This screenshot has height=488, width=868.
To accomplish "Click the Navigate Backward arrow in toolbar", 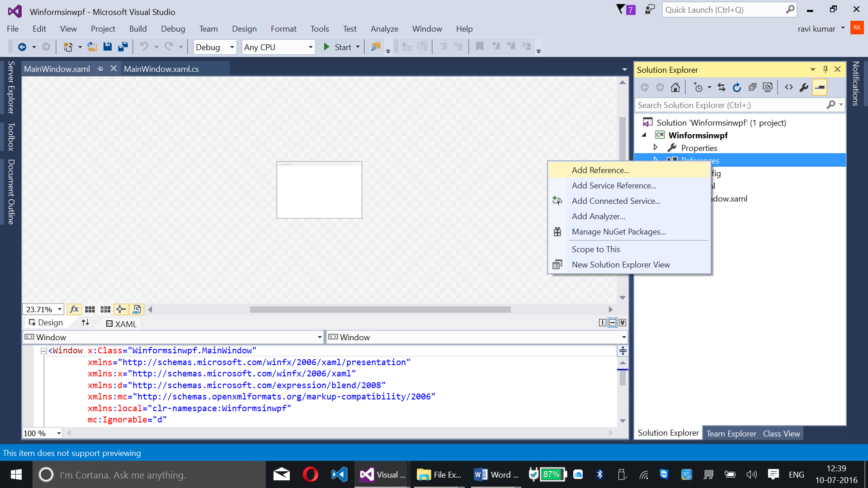I will (22, 47).
